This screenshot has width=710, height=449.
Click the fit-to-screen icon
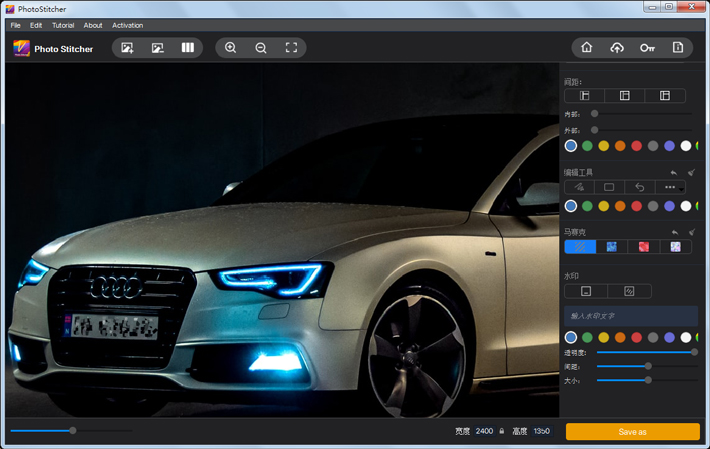click(x=291, y=48)
